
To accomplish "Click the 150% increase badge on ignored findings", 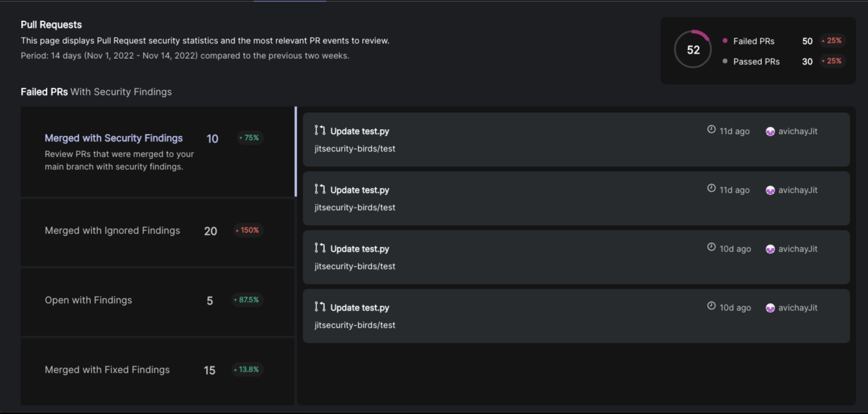I will click(248, 230).
